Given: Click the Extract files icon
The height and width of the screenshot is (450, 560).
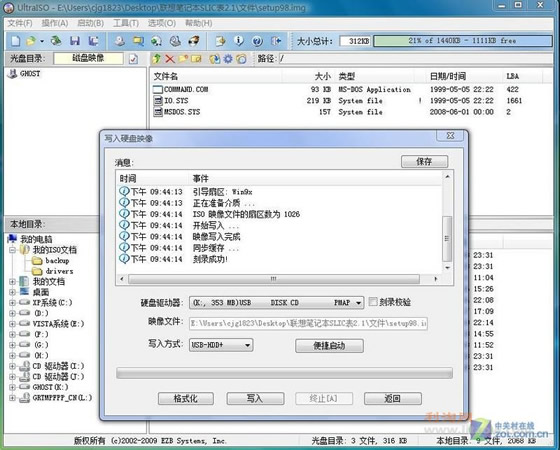Looking at the screenshot, I should point(215,59).
